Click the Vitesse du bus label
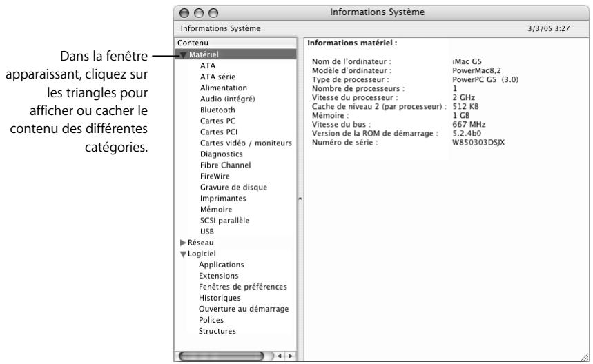Viewport: 593px width, 364px height. click(341, 125)
